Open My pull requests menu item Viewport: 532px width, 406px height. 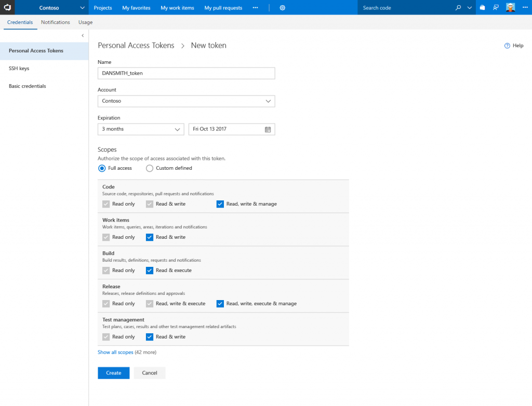[x=223, y=8]
